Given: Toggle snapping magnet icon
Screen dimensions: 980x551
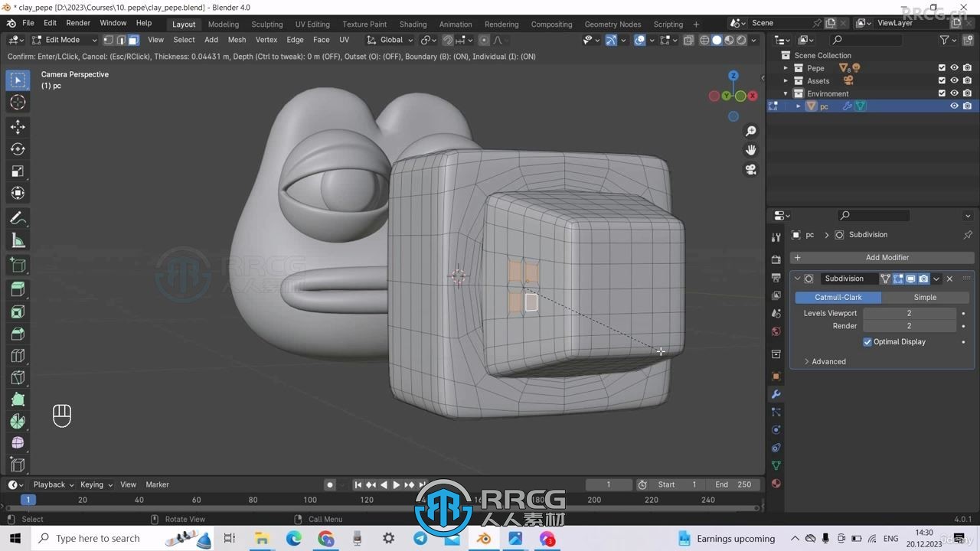Looking at the screenshot, I should 448,40.
